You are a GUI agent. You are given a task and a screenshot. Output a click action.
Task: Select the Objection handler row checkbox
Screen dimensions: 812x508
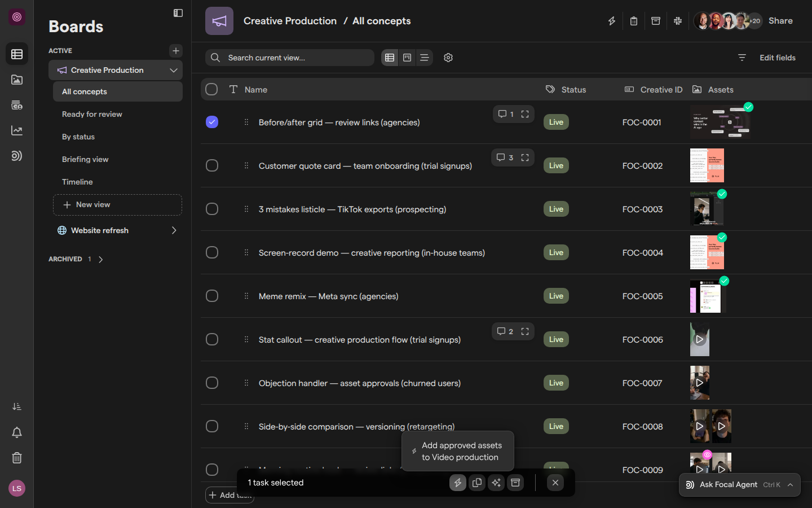click(x=212, y=383)
